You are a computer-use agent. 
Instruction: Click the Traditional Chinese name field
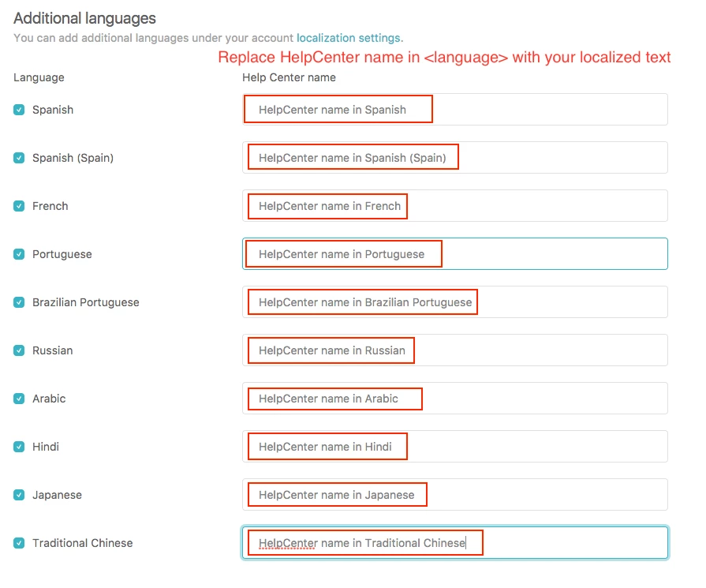[x=454, y=543]
